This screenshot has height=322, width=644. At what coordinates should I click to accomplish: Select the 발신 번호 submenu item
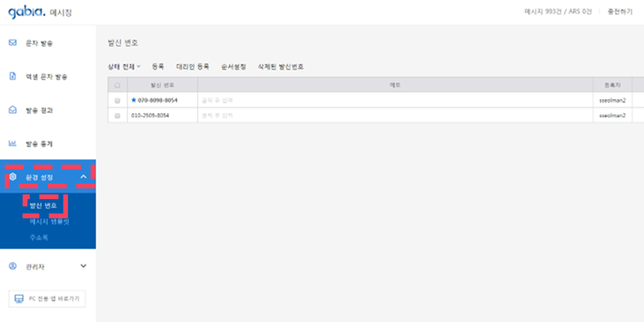coord(43,206)
